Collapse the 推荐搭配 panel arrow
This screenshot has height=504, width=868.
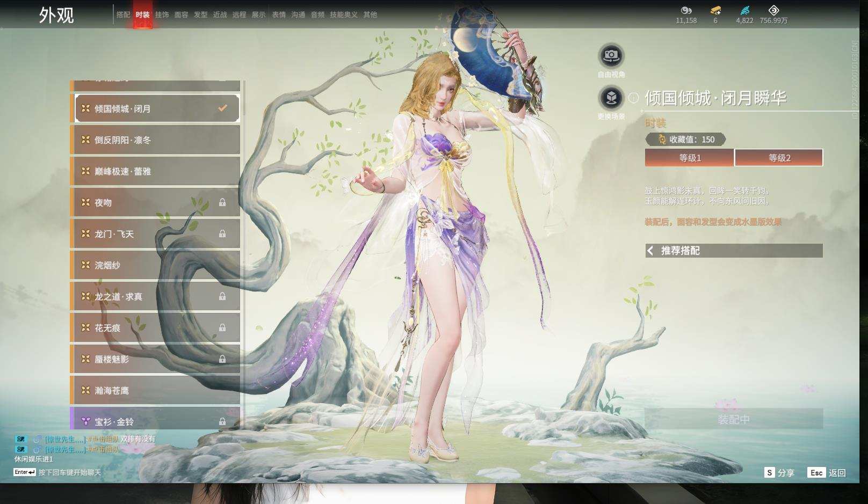pyautogui.click(x=650, y=251)
